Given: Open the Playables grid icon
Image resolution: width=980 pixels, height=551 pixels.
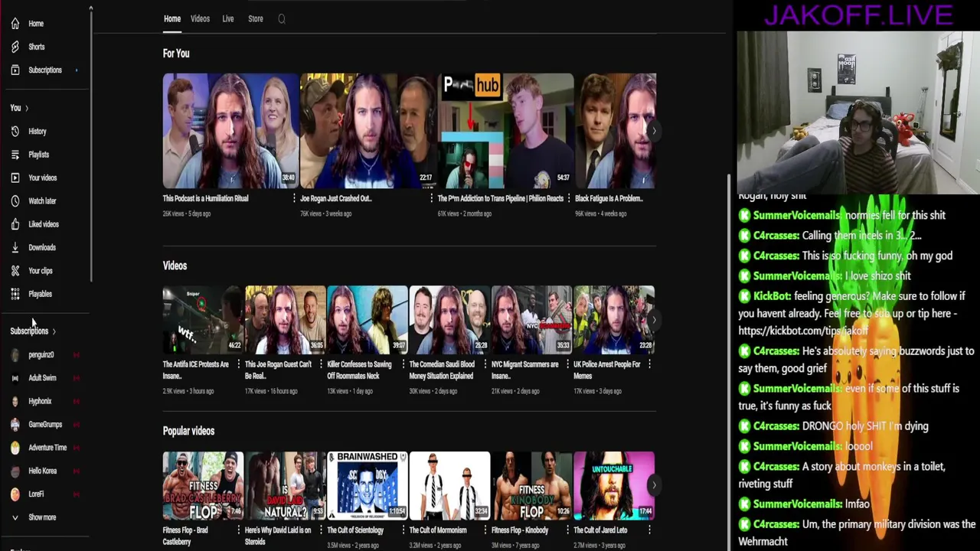Looking at the screenshot, I should click(15, 294).
